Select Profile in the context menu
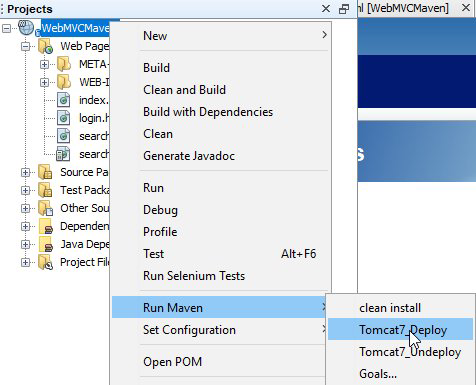Screen dimensions: 476x385 [221, 232]
